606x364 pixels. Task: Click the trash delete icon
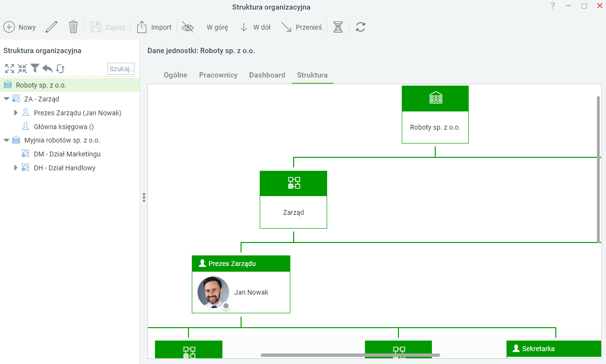coord(73,27)
